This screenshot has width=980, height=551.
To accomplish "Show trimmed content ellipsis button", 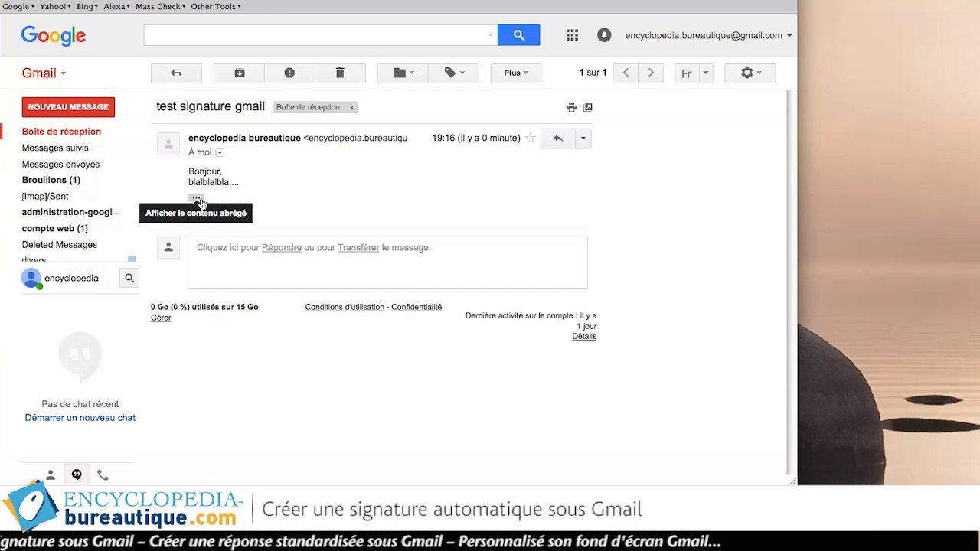I will click(197, 199).
